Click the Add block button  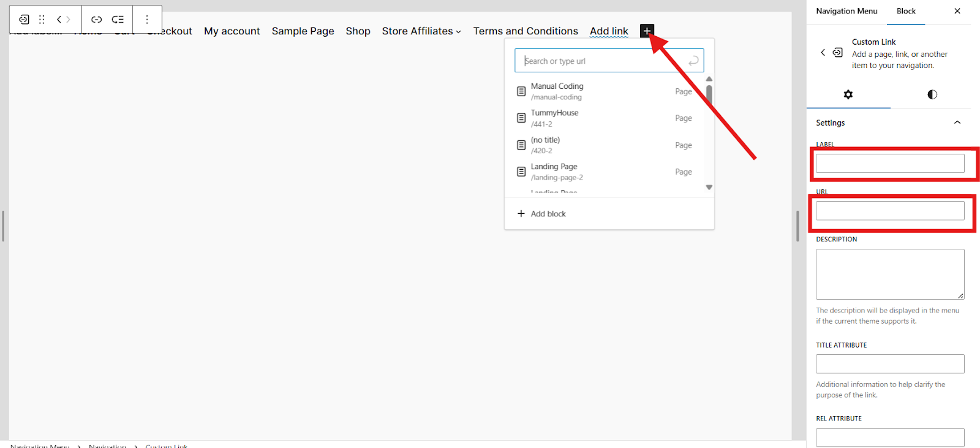coord(609,214)
